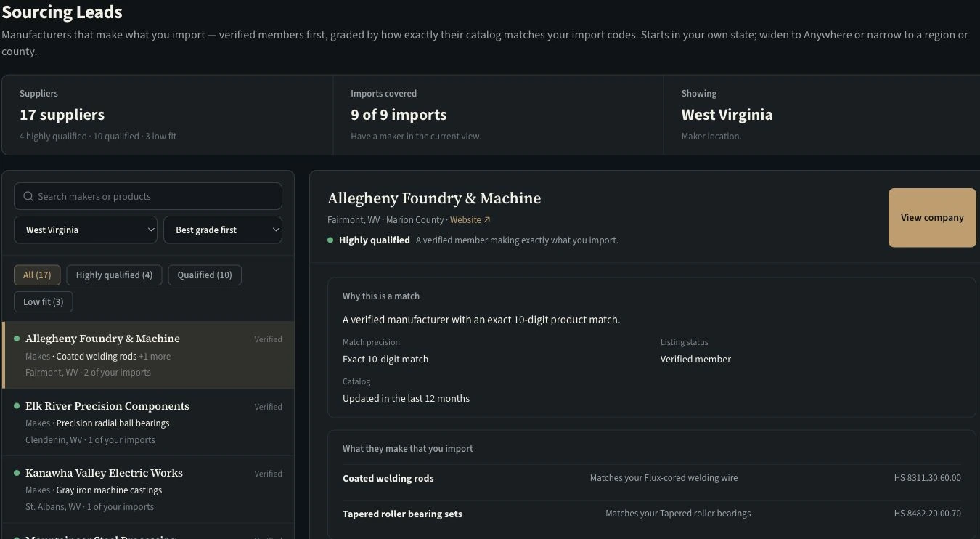This screenshot has height=539, width=980.
Task: Filter by Low fit (3)
Action: click(44, 301)
